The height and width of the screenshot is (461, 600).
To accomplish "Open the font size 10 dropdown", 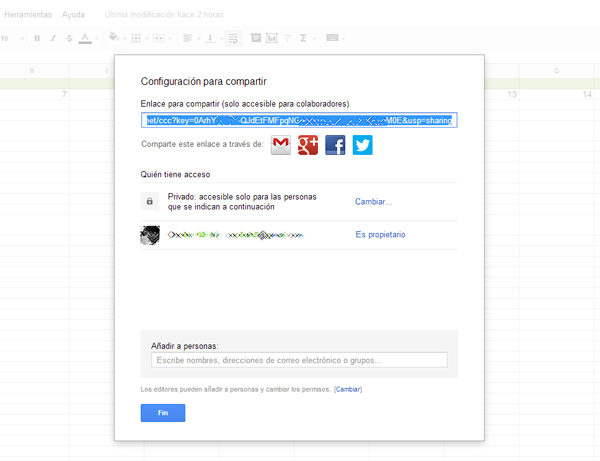I will tap(10, 38).
